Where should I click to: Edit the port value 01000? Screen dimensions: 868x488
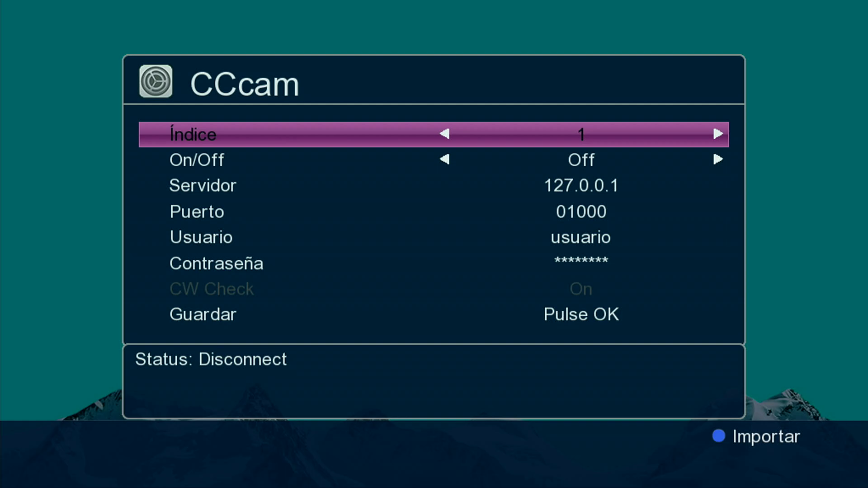581,211
